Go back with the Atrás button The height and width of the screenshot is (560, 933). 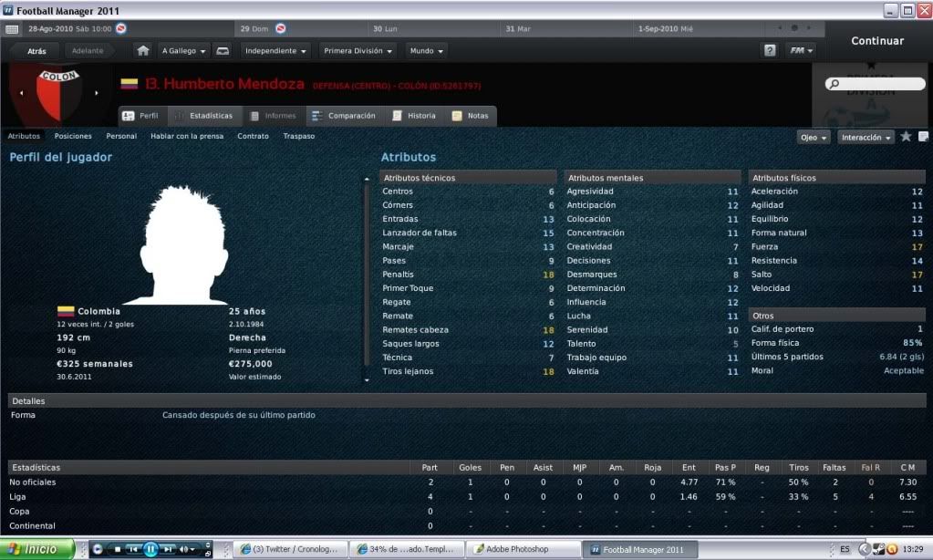click(36, 51)
